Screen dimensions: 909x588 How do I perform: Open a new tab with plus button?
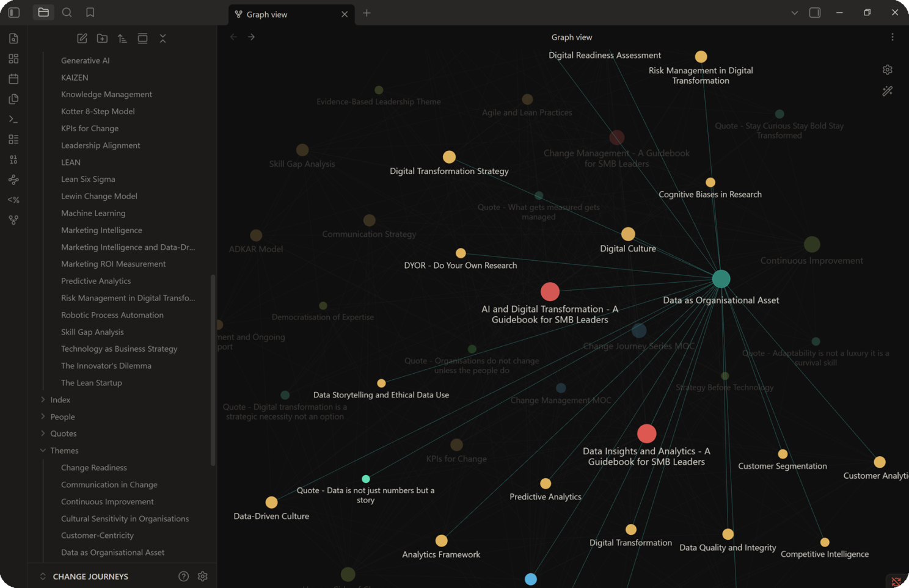[x=367, y=13]
